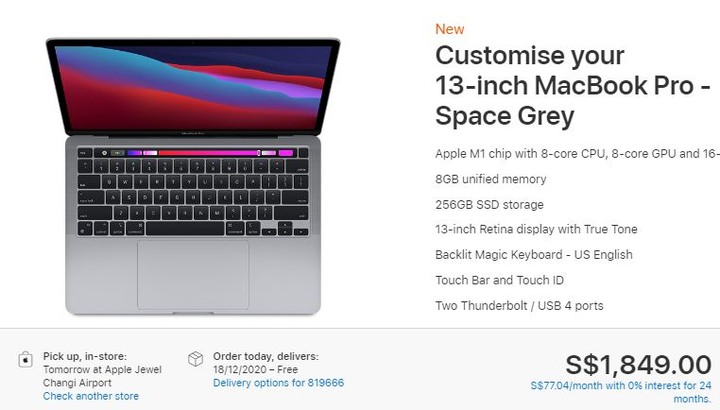Click the Pick up, in-store label
The image size is (720, 410).
click(x=85, y=356)
